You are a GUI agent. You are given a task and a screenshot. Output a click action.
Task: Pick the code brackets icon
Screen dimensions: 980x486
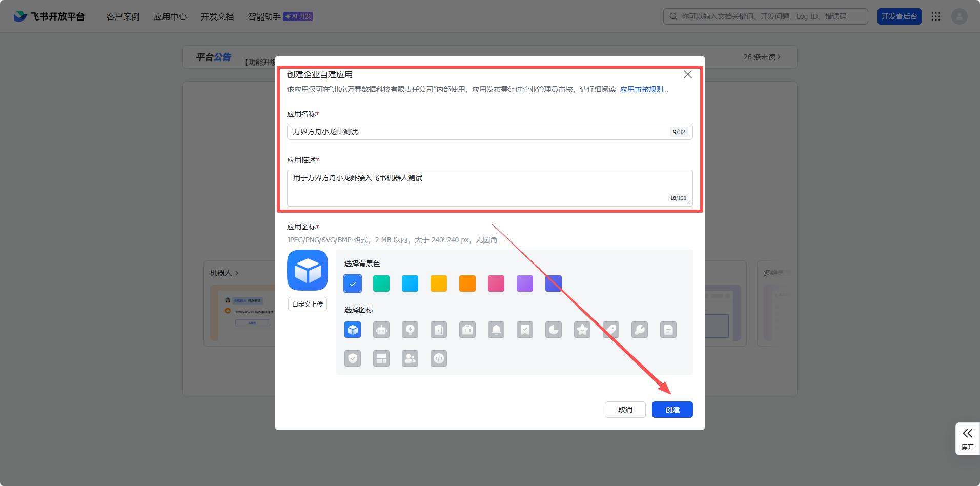[439, 358]
